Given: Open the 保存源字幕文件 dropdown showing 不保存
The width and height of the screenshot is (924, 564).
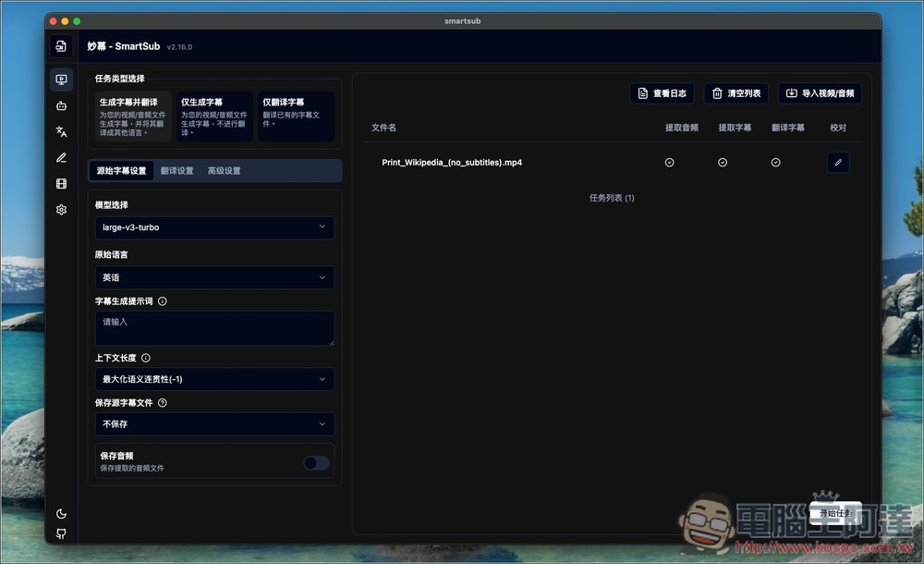Looking at the screenshot, I should (x=214, y=423).
